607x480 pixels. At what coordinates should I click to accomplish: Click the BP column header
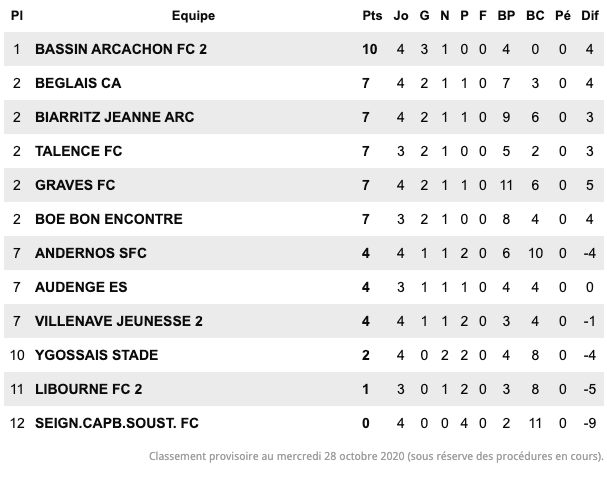[x=506, y=15]
